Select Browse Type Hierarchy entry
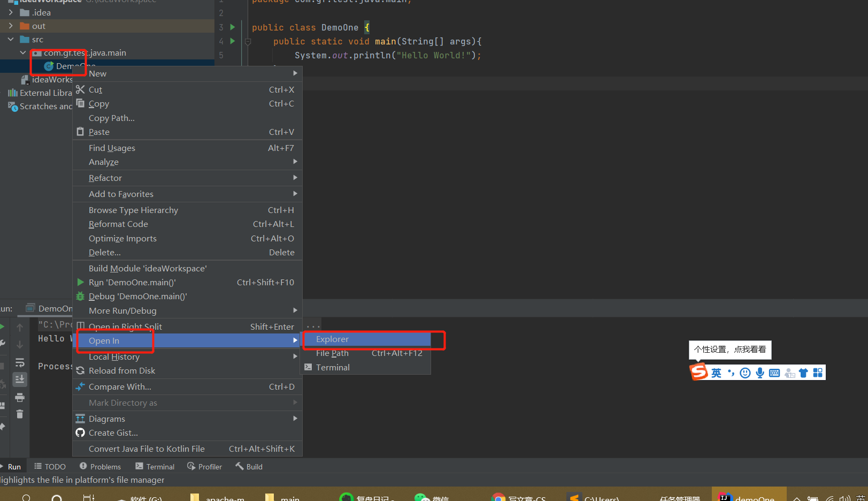 click(187, 210)
